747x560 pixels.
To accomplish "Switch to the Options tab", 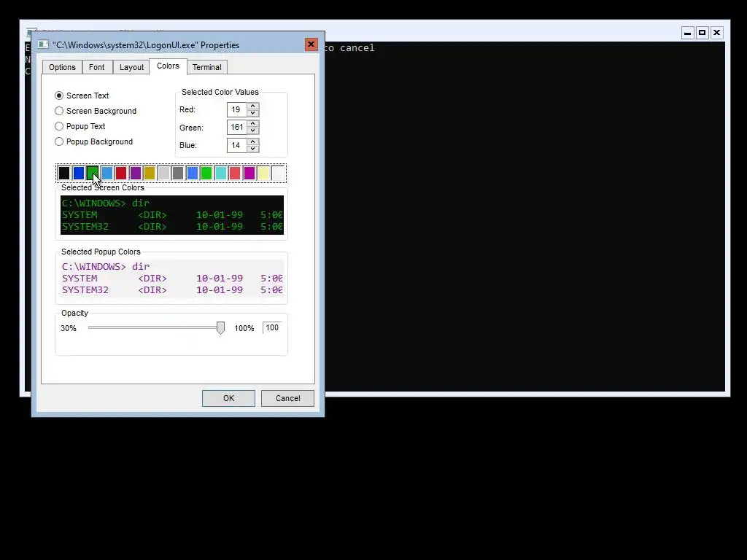I will tap(62, 67).
